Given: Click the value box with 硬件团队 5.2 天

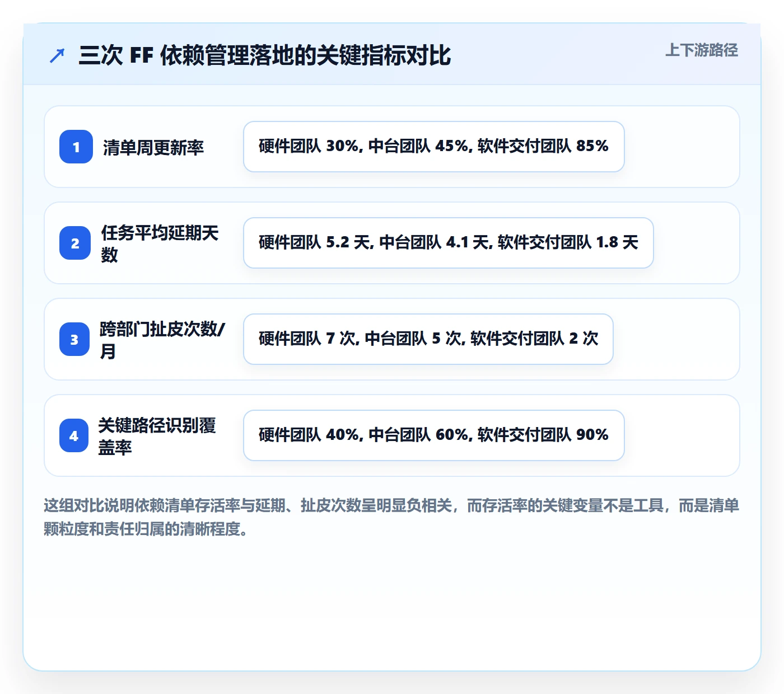Looking at the screenshot, I should tap(449, 243).
